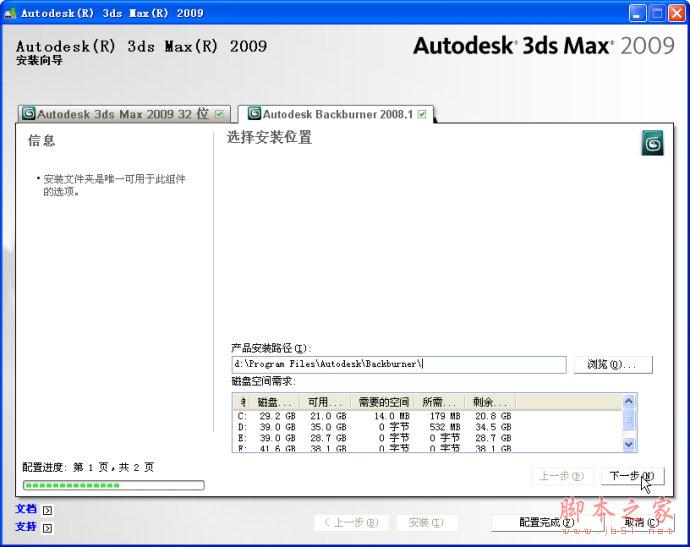
Task: Click disk list scroll up arrow
Action: click(629, 401)
